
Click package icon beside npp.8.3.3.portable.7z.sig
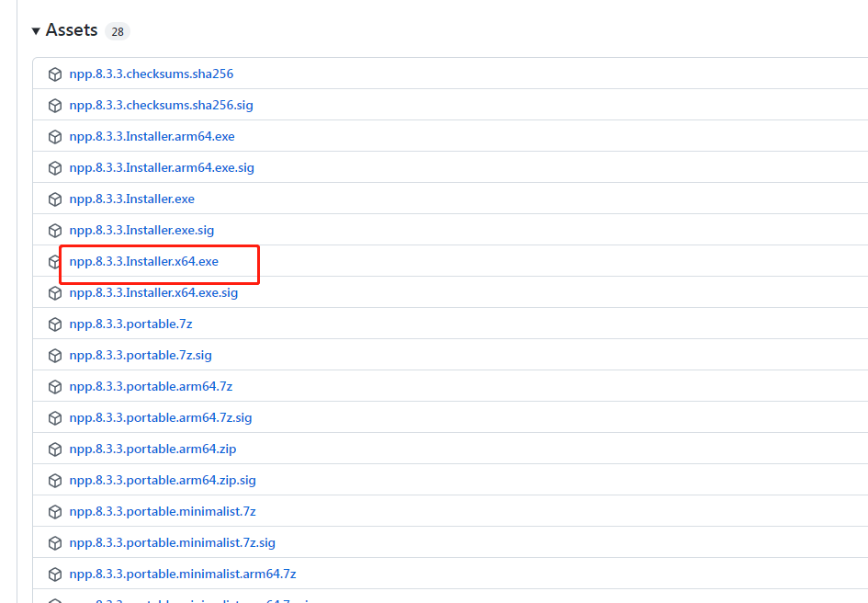point(55,355)
